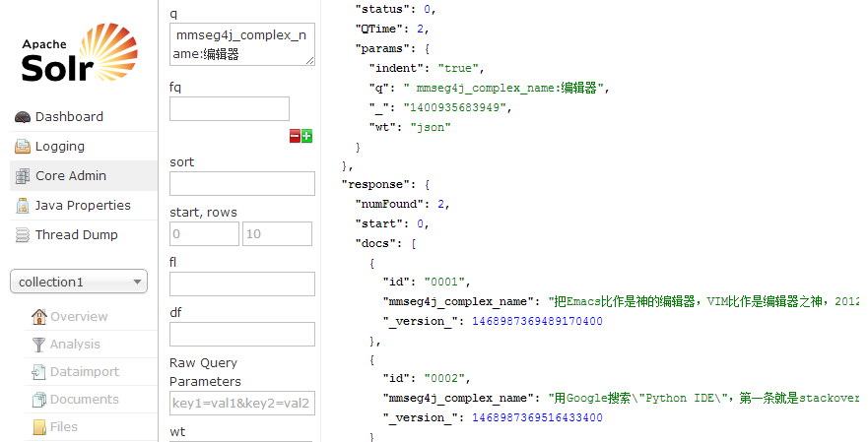Open the Dashboard page
Screen dimensions: 868x442
click(x=69, y=116)
